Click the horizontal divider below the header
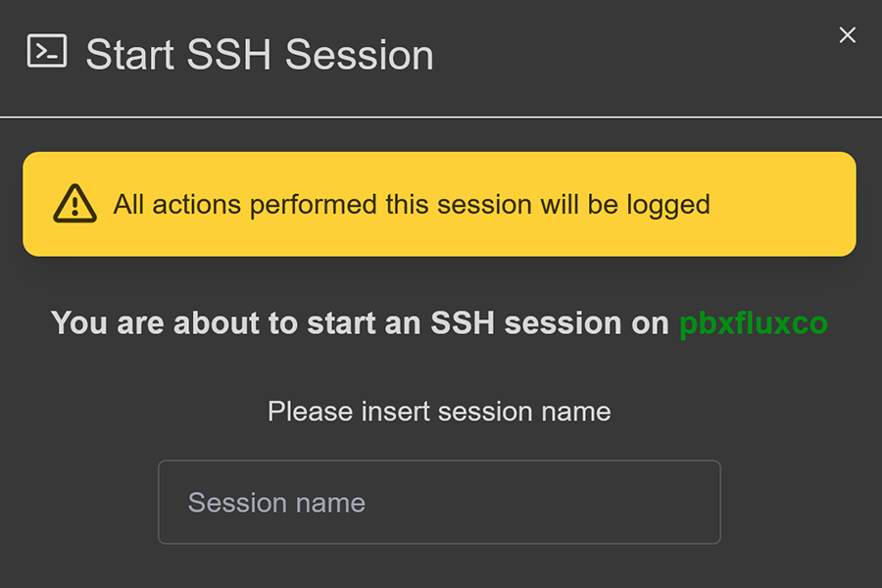The height and width of the screenshot is (588, 882). click(441, 117)
